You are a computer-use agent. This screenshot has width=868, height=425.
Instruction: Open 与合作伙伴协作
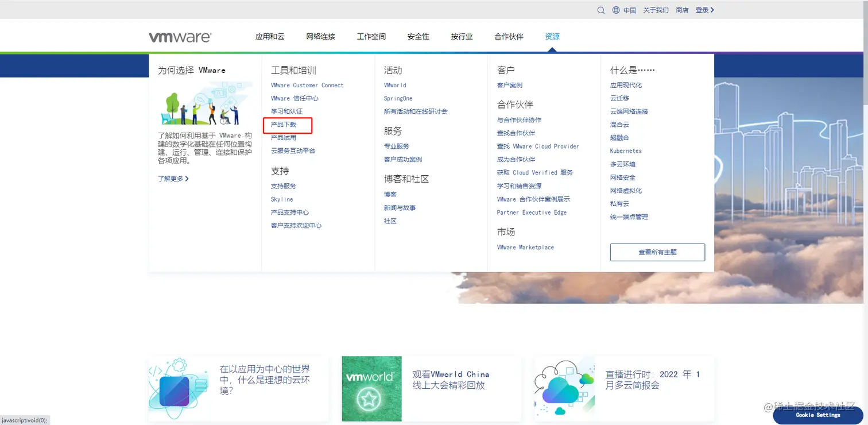(519, 120)
